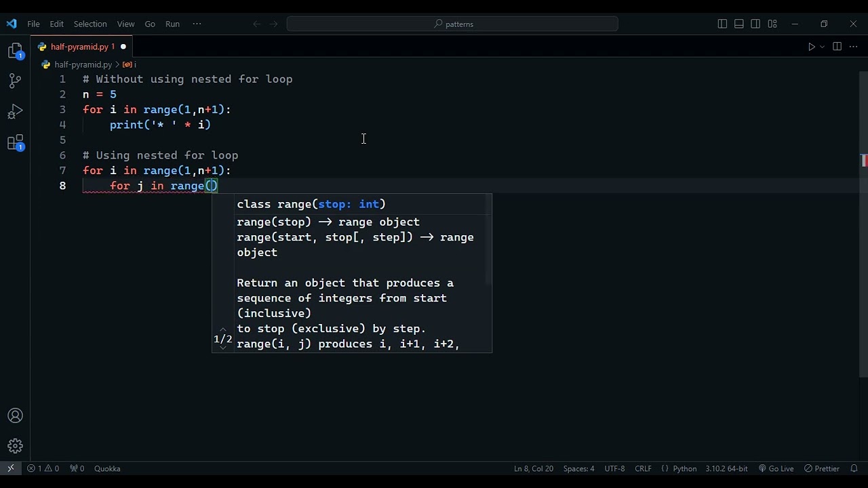The image size is (868, 488).
Task: Open the Accounts menu icon
Action: tap(15, 416)
